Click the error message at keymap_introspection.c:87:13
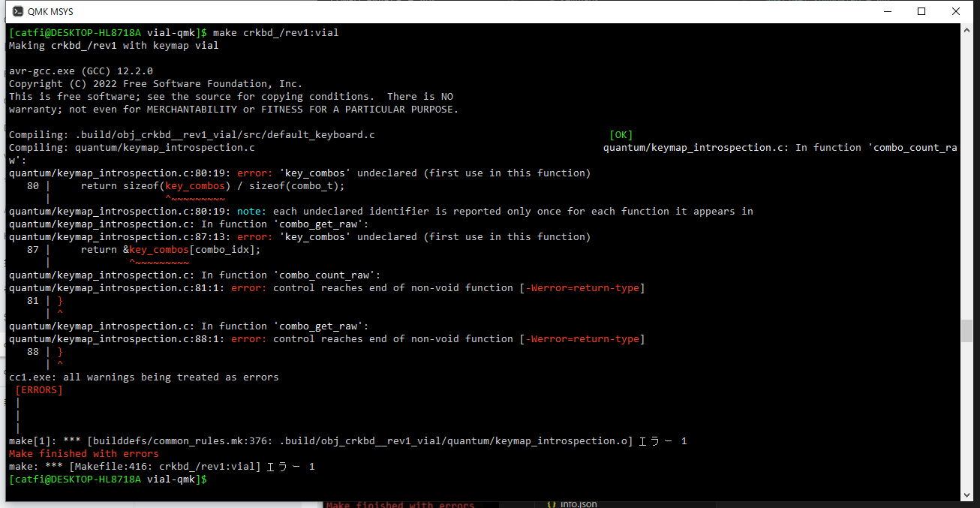This screenshot has width=980, height=508. tap(300, 237)
